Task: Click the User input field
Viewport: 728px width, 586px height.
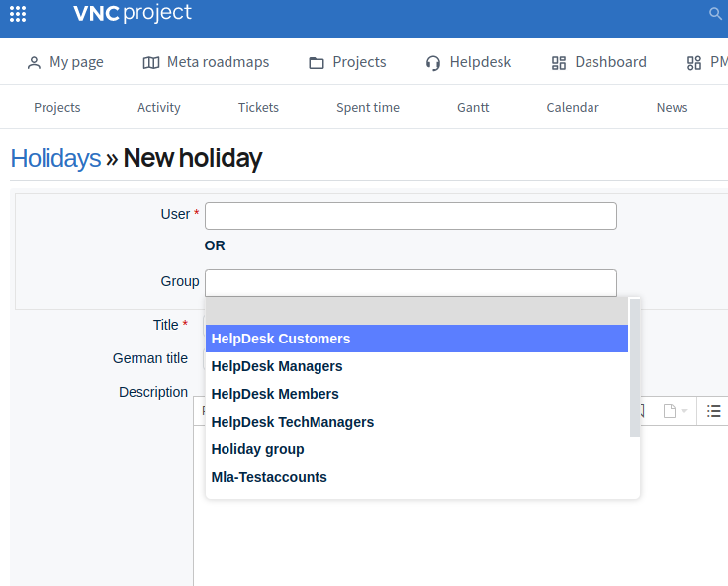Action: 410,216
